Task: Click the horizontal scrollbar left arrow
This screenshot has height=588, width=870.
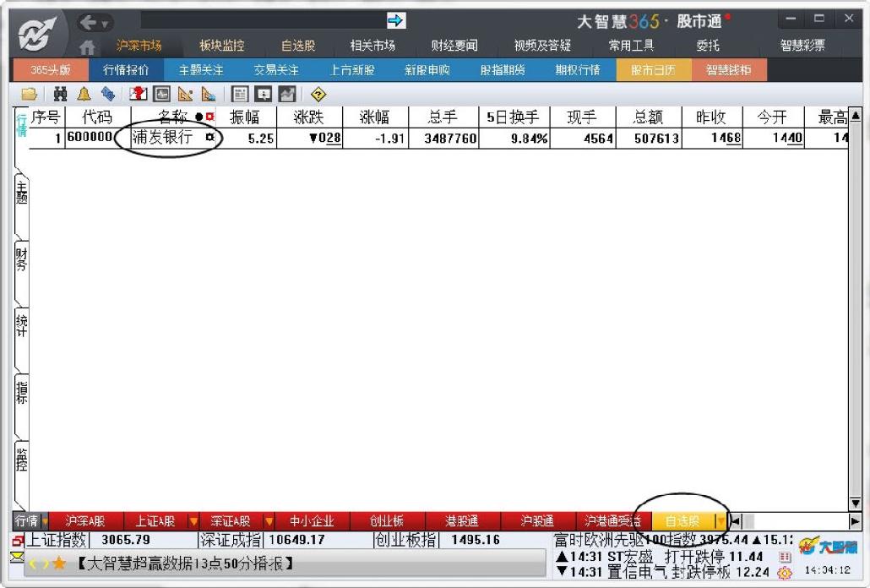Action: (736, 521)
